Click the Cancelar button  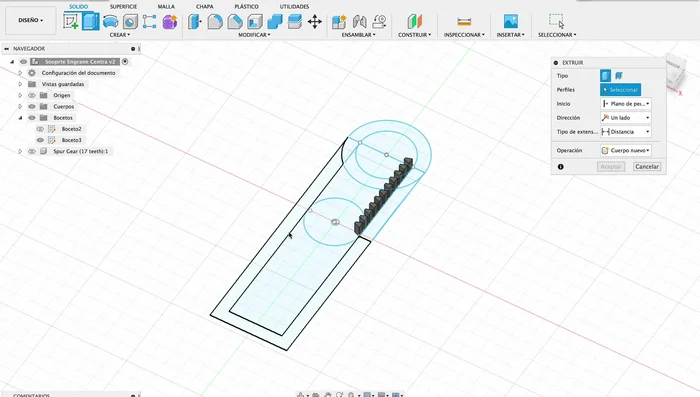click(647, 167)
